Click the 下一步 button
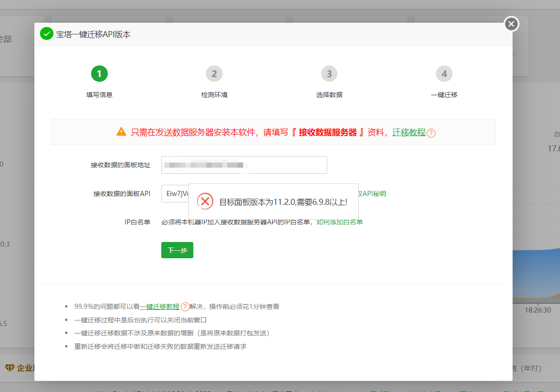Screen dimensions: 560x392 [x=177, y=250]
